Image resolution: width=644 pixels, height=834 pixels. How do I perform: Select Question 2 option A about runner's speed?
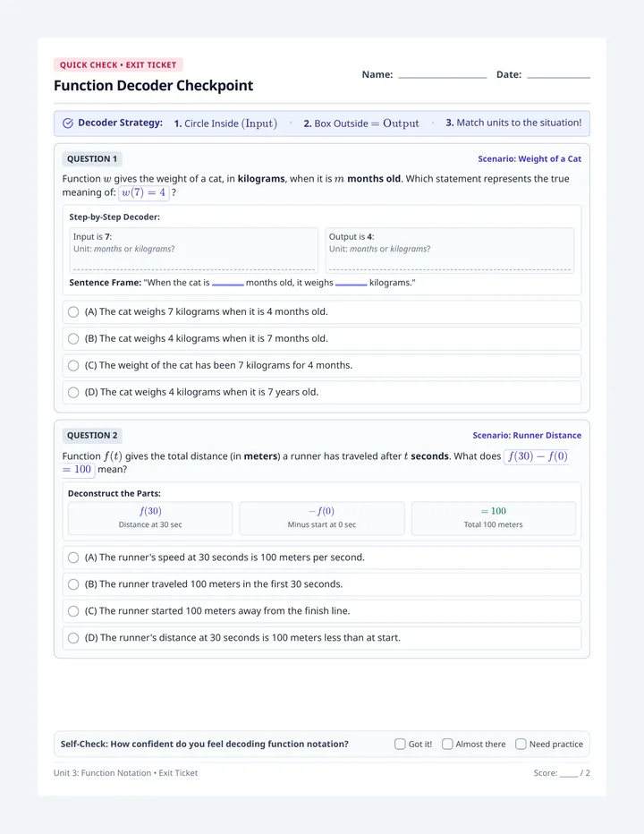coord(322,557)
